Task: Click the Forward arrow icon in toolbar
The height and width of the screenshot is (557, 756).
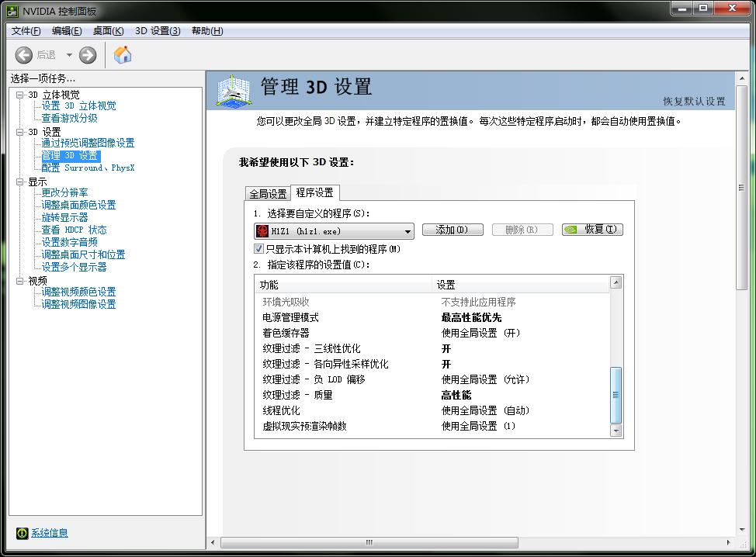Action: [x=88, y=55]
